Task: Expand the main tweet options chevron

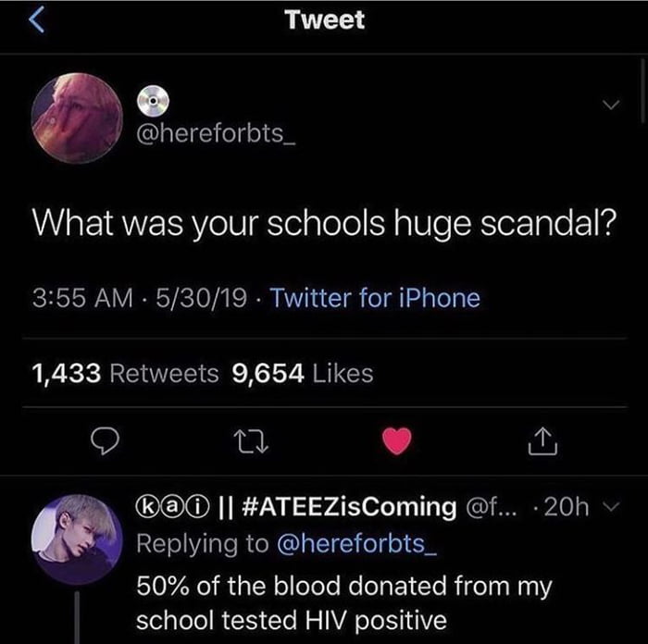Action: tap(611, 105)
